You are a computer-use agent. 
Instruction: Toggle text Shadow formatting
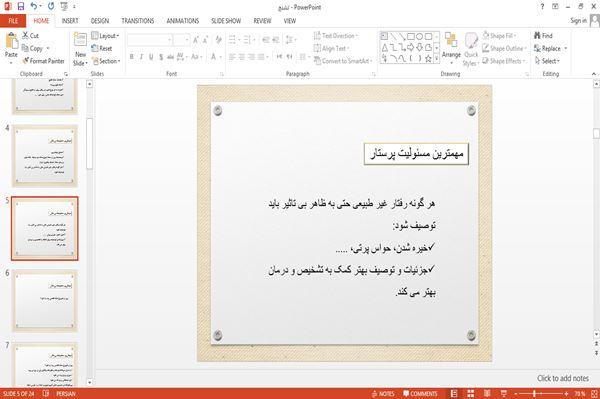pos(161,57)
